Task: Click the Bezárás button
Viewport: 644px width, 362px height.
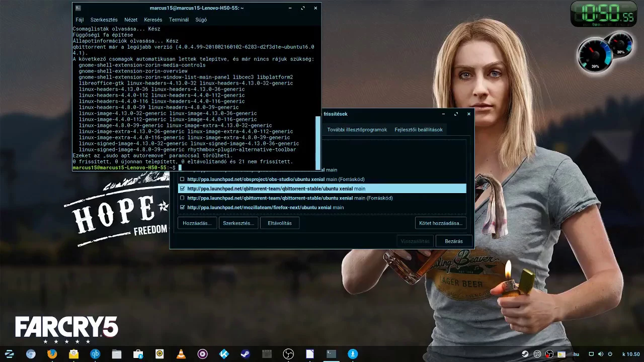Action: tap(454, 241)
